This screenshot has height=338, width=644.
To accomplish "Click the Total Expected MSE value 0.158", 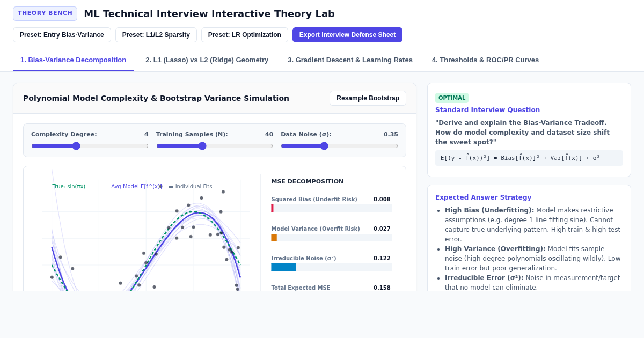I will coord(382,288).
